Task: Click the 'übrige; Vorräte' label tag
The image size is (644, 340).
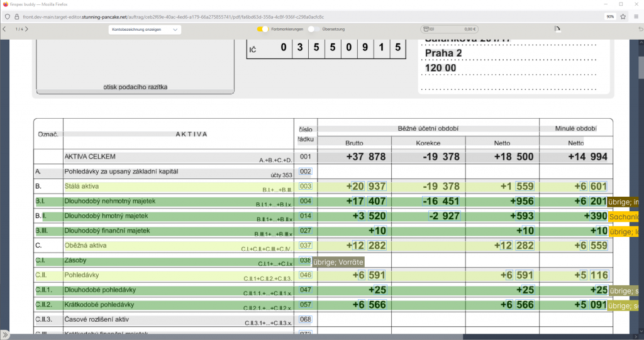Action: 338,261
